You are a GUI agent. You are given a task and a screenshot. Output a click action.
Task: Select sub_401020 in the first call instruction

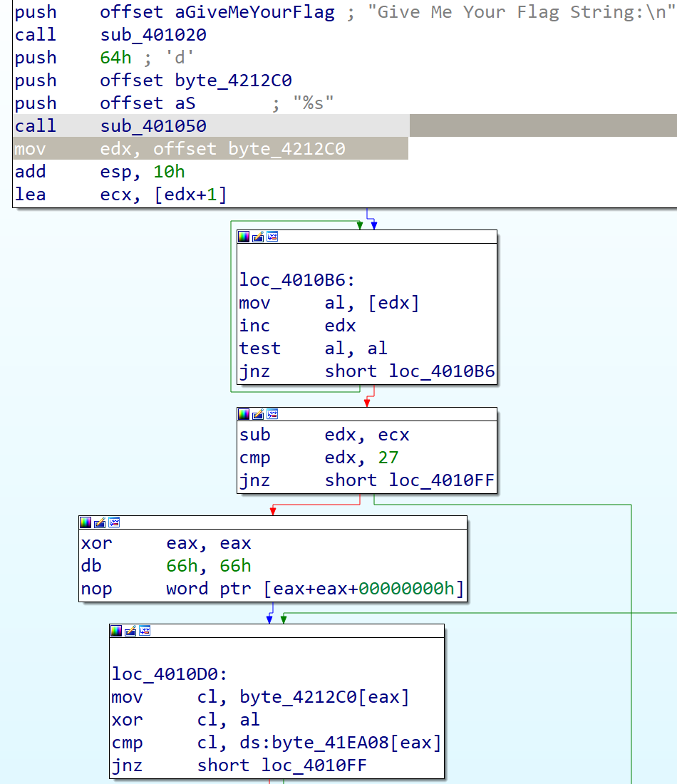click(x=153, y=35)
